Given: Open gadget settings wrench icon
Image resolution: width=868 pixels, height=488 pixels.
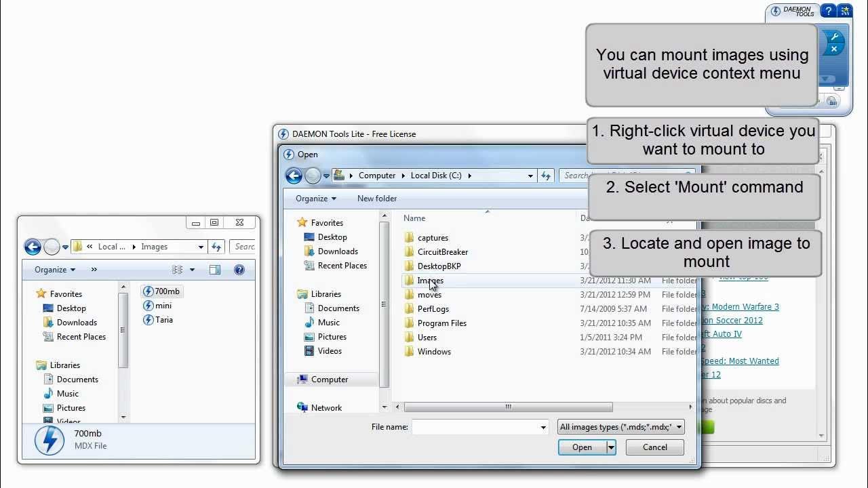Looking at the screenshot, I should click(834, 37).
